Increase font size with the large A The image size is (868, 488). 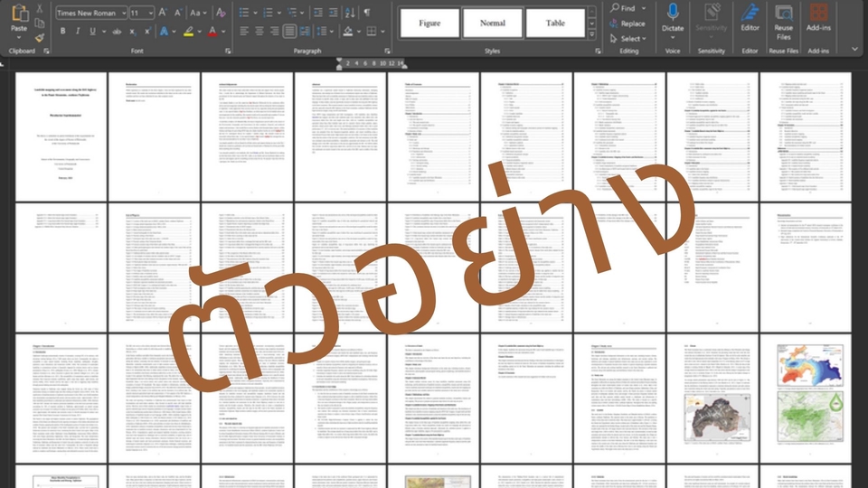click(163, 13)
